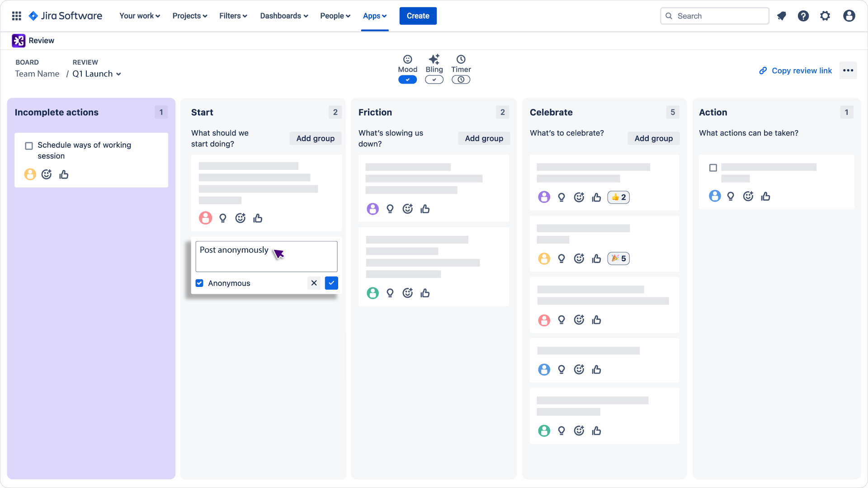Add emoji reaction on first Friction card

[408, 209]
